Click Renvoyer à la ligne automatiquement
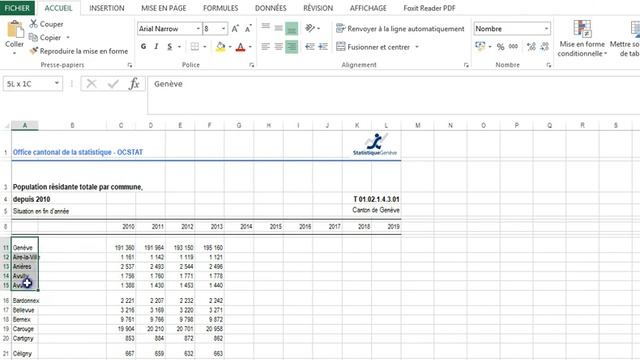 (x=400, y=29)
